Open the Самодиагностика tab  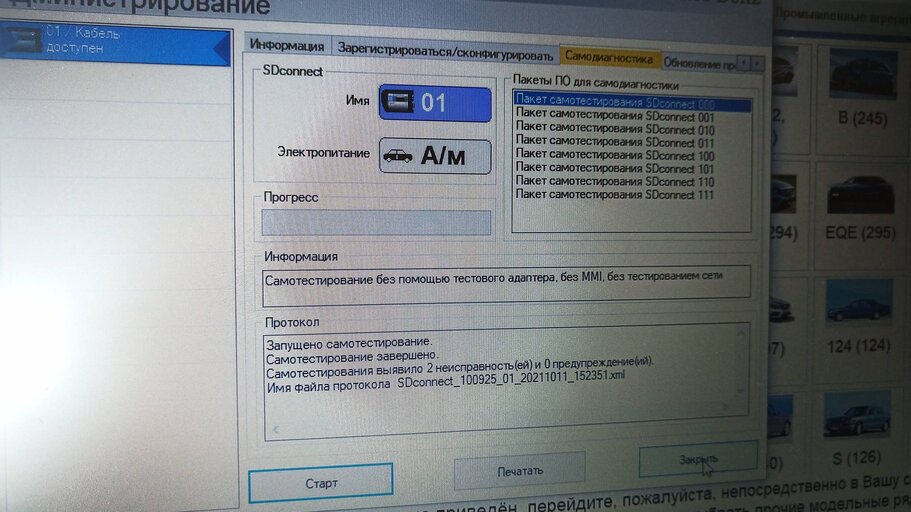(x=609, y=57)
